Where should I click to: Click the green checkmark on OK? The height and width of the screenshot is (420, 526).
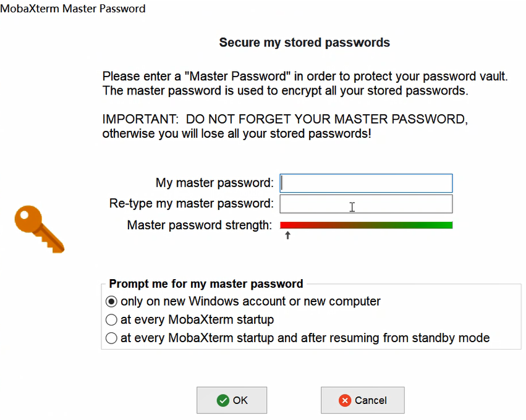click(223, 400)
